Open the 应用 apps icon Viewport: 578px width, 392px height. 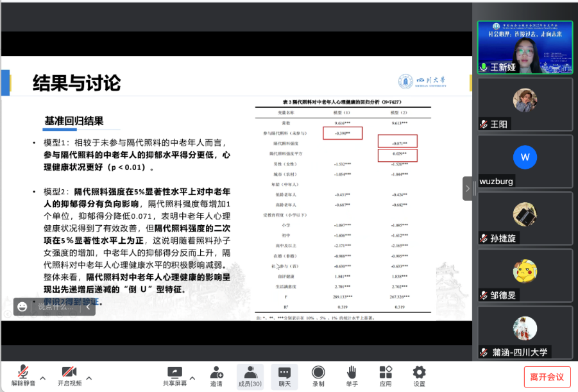(386, 376)
